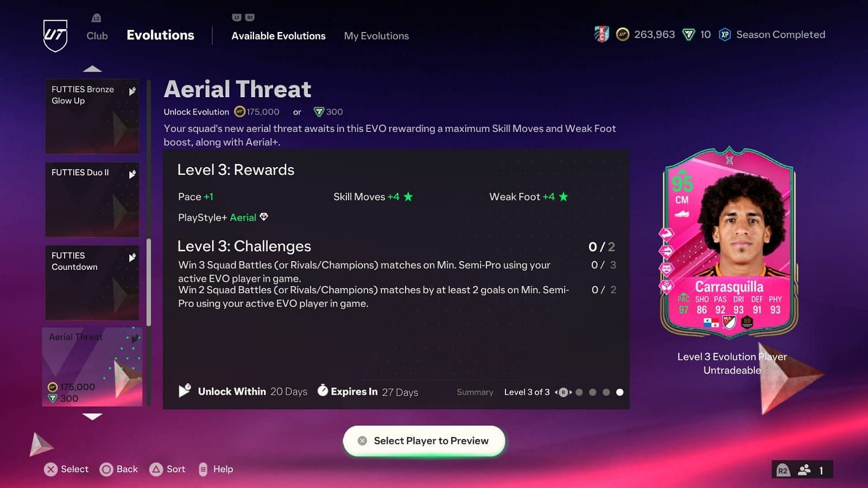The image size is (868, 488).
Task: Click the Ultimate Team shield logo
Action: (x=55, y=36)
